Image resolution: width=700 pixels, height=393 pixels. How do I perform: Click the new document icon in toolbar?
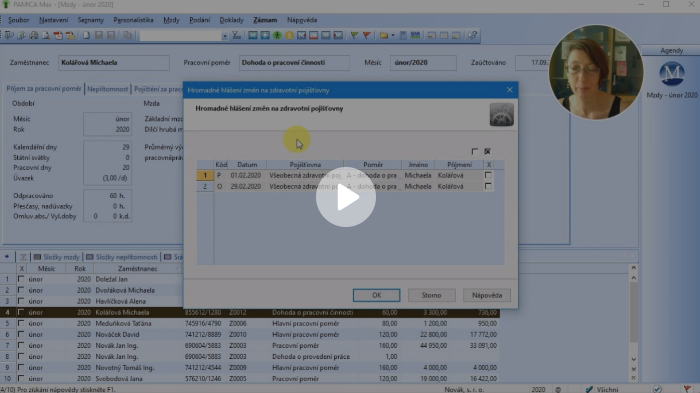coord(87,35)
